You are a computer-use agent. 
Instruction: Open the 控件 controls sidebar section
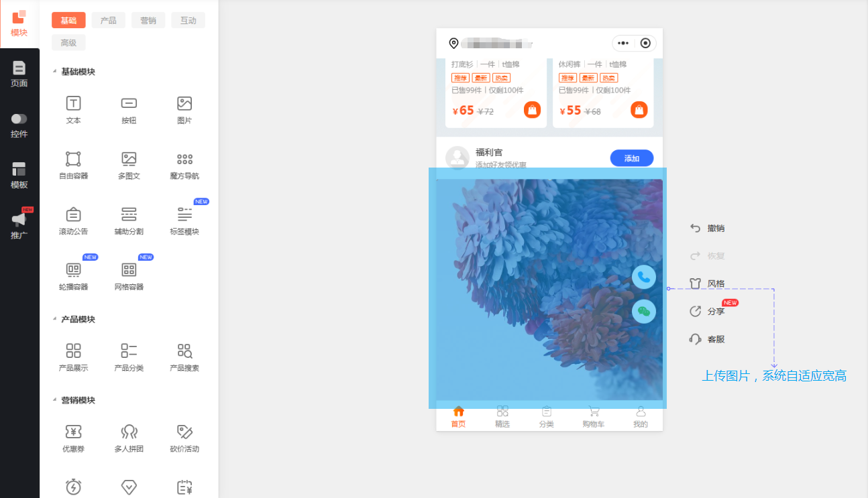(x=19, y=125)
